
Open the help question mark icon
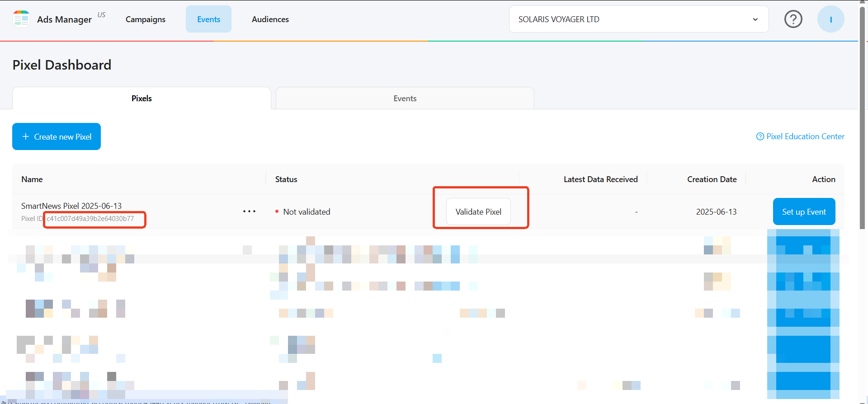tap(793, 19)
